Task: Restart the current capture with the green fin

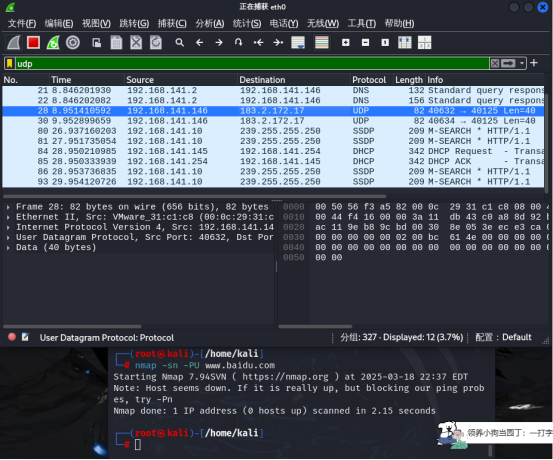Action: [x=53, y=43]
